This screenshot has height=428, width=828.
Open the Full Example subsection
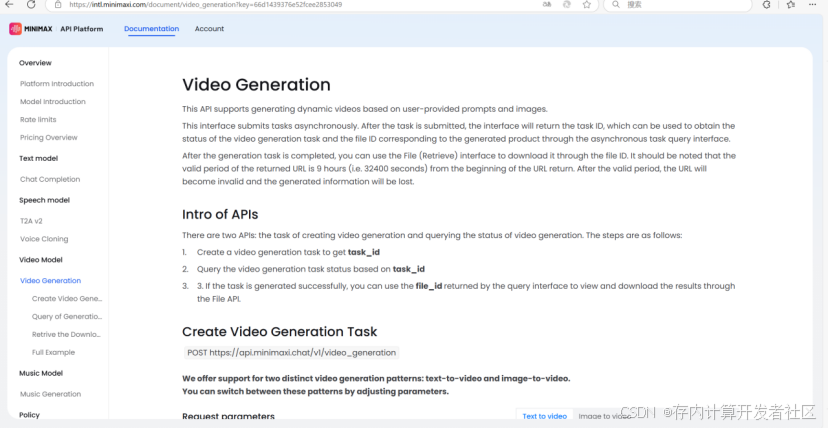53,352
